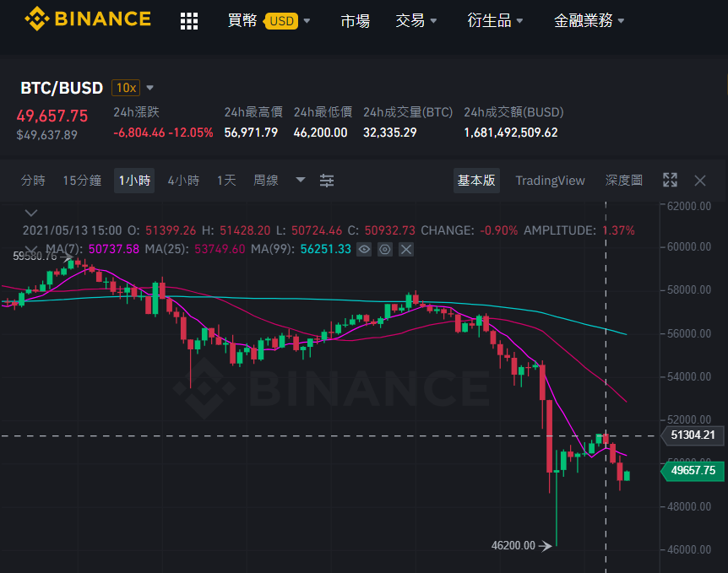
Task: Collapse the OHLC info chevron
Action: [x=31, y=213]
